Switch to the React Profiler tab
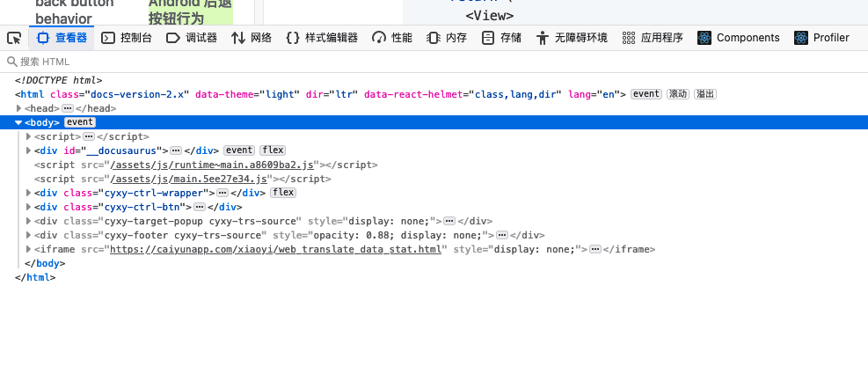This screenshot has width=868, height=374. (821, 38)
